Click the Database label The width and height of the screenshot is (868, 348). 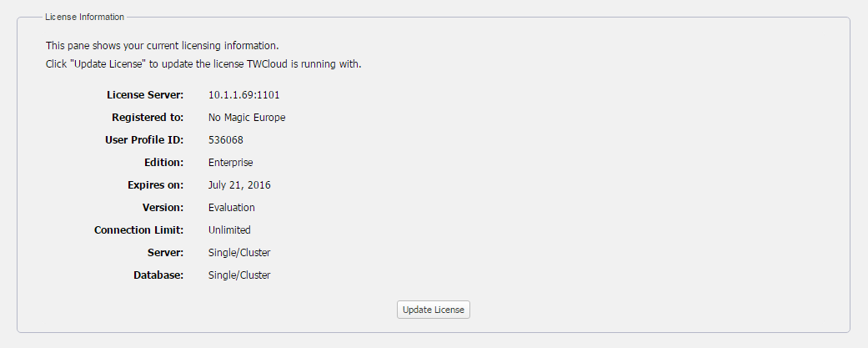(x=158, y=275)
